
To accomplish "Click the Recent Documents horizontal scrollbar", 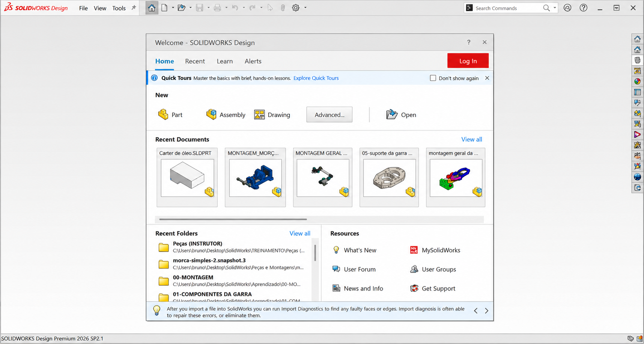I will [233, 219].
